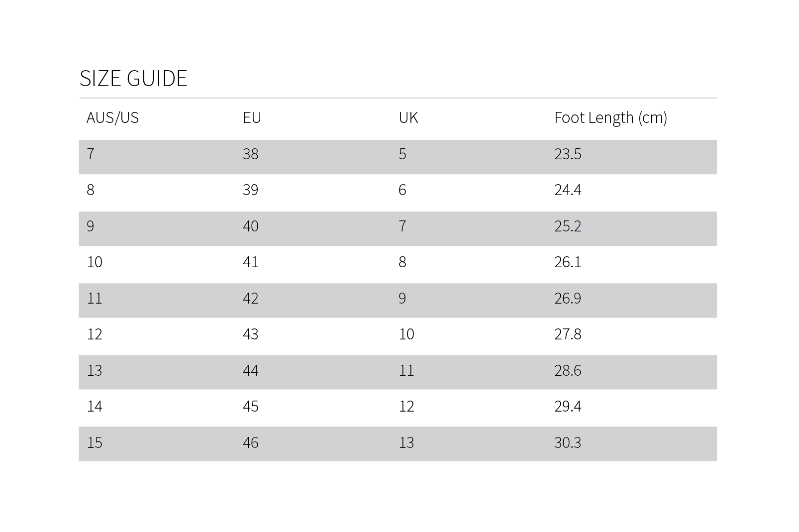Select EU size 44 cell
799x532 pixels.
coord(250,371)
